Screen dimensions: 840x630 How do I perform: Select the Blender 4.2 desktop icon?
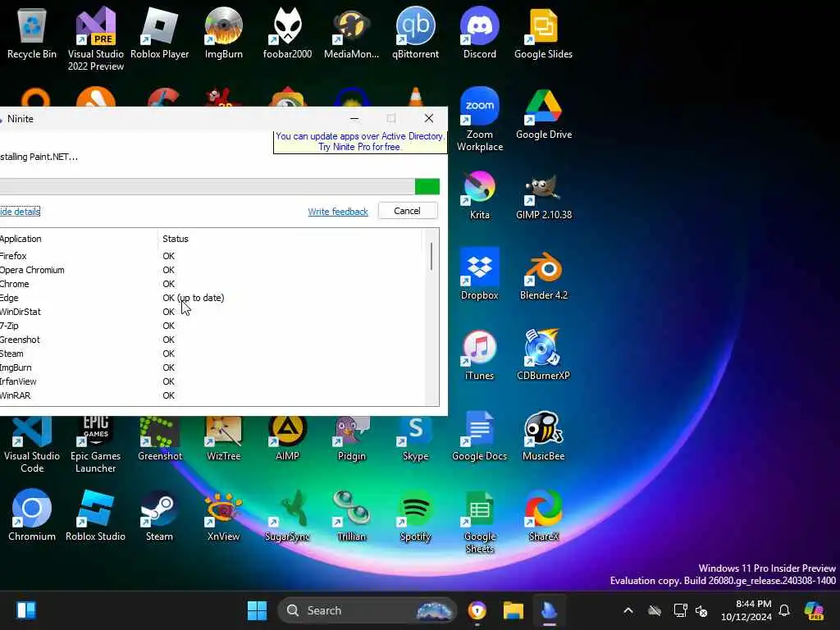click(x=543, y=274)
